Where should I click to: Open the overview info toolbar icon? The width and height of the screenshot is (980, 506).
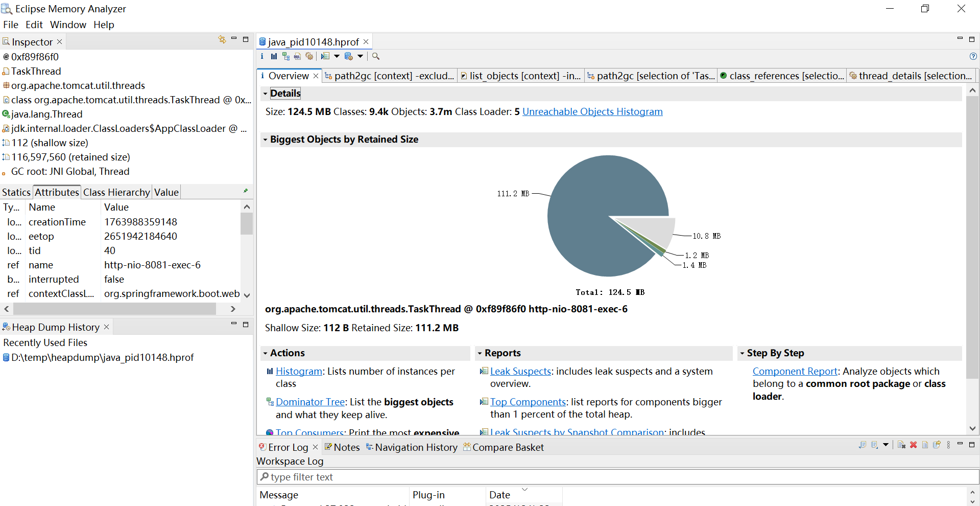262,56
